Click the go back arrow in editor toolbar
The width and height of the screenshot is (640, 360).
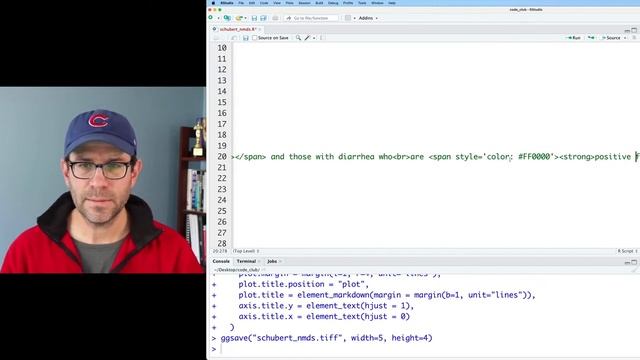(216, 38)
